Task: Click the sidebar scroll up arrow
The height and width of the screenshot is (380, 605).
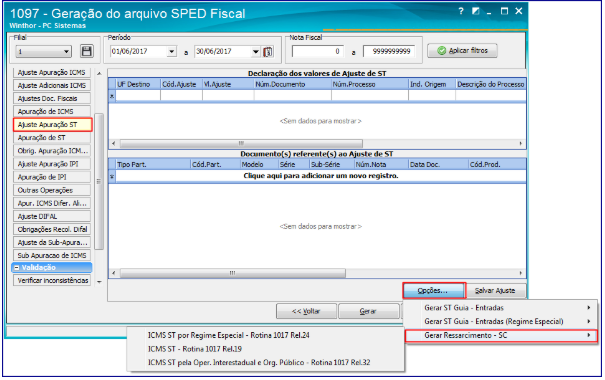Action: pos(99,73)
